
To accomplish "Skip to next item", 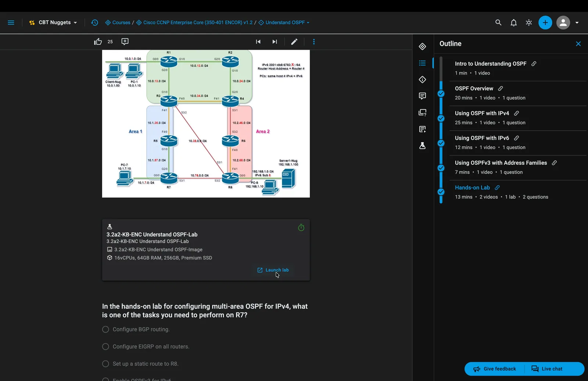I will [x=275, y=42].
